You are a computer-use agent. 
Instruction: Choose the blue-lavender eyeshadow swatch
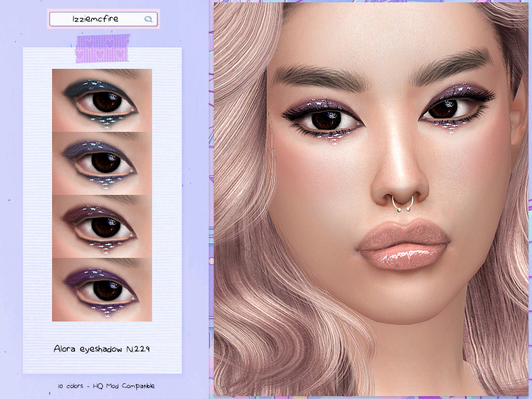coord(102,163)
